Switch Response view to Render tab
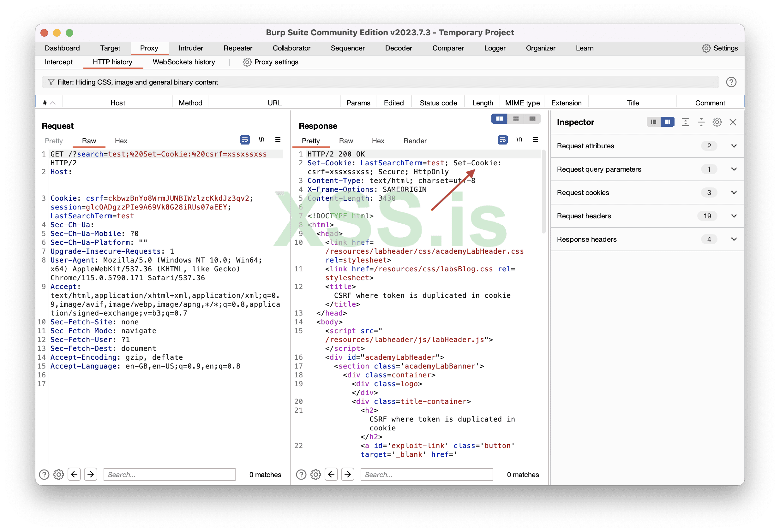 click(415, 141)
